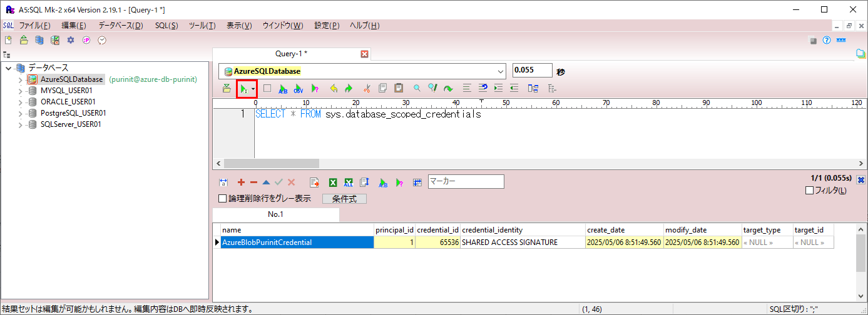Click the run with A:B comparison icon
The image size is (868, 315).
[283, 89]
